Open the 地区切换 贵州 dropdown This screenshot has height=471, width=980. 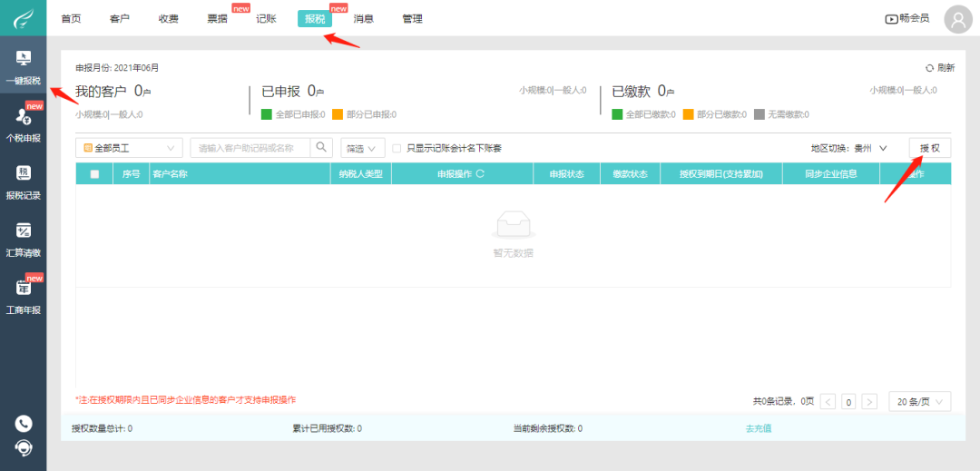coord(870,148)
